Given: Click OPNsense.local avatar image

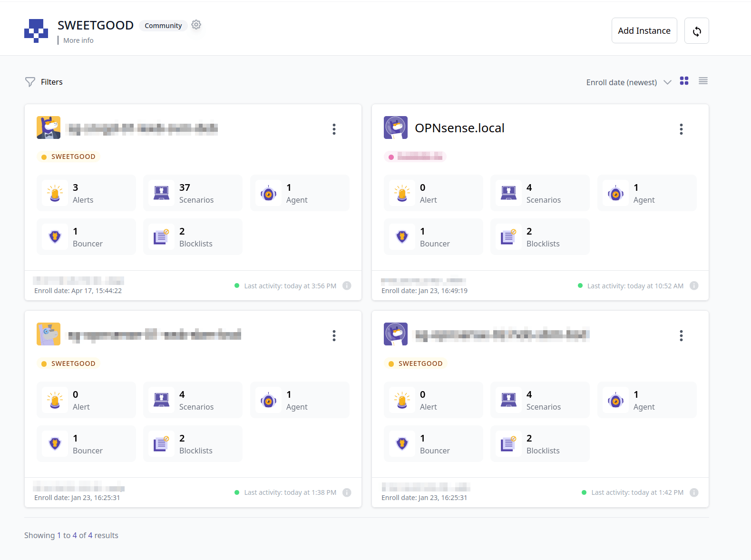Looking at the screenshot, I should click(x=396, y=128).
